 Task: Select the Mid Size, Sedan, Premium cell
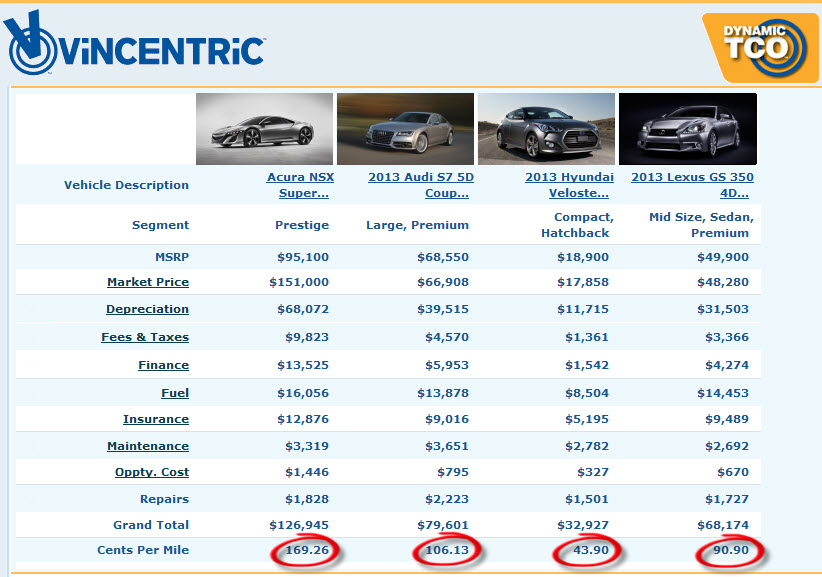[x=701, y=225]
